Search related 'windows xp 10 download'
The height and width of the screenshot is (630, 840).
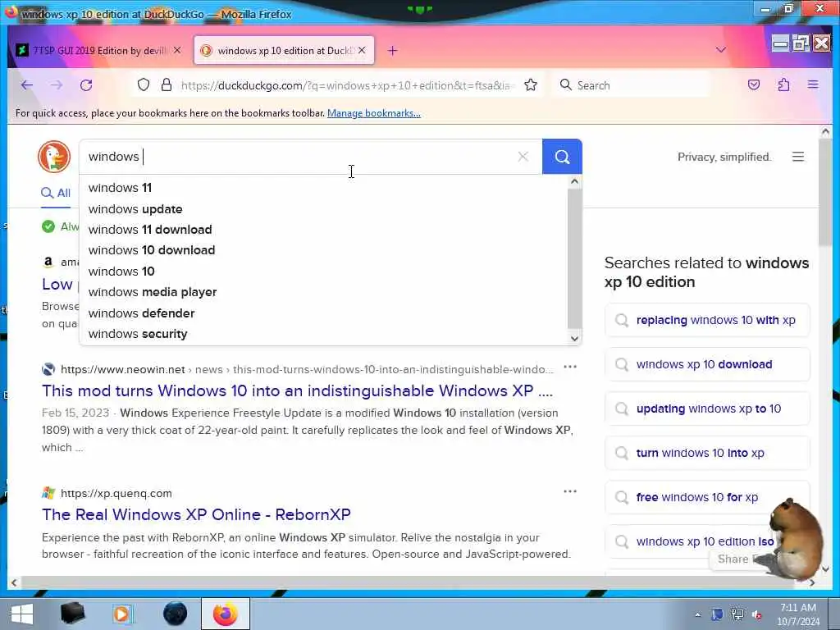pyautogui.click(x=707, y=364)
